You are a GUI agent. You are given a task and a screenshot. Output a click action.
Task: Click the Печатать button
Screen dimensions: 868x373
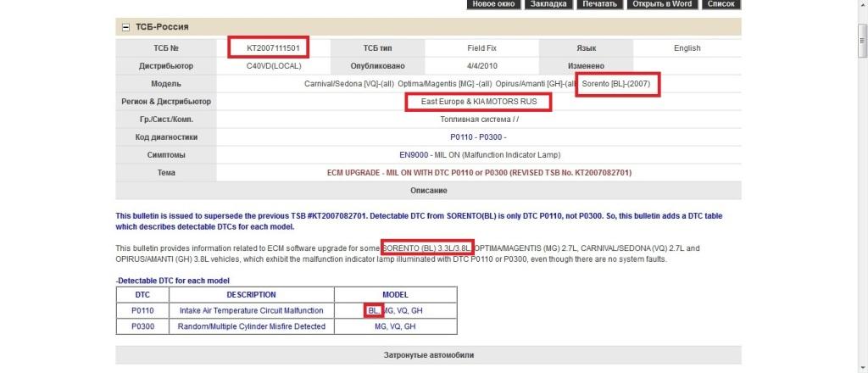599,4
